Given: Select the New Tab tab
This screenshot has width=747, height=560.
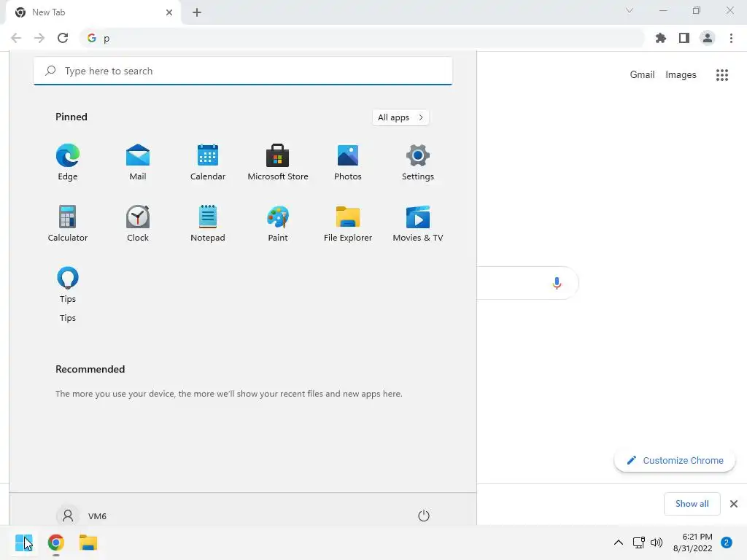Looking at the screenshot, I should (x=93, y=12).
